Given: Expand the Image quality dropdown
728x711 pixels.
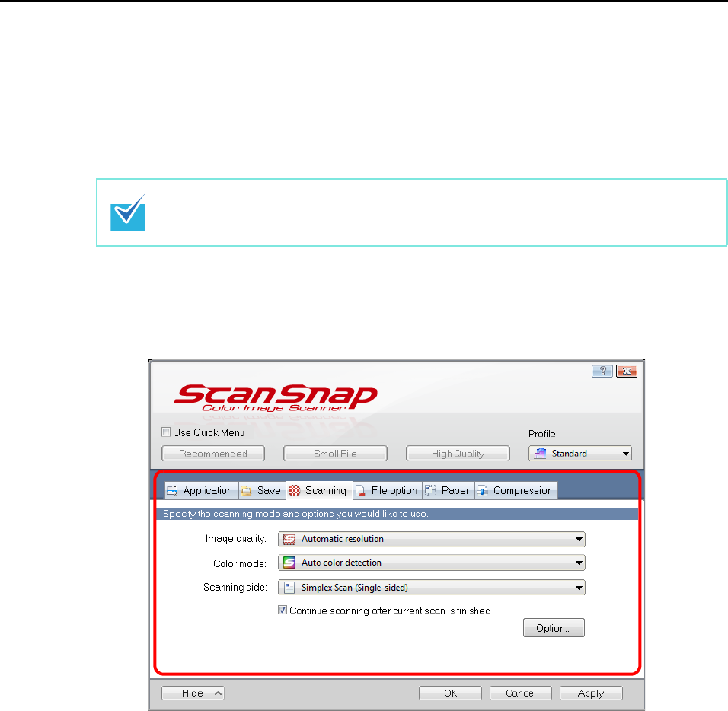Looking at the screenshot, I should tap(431, 539).
